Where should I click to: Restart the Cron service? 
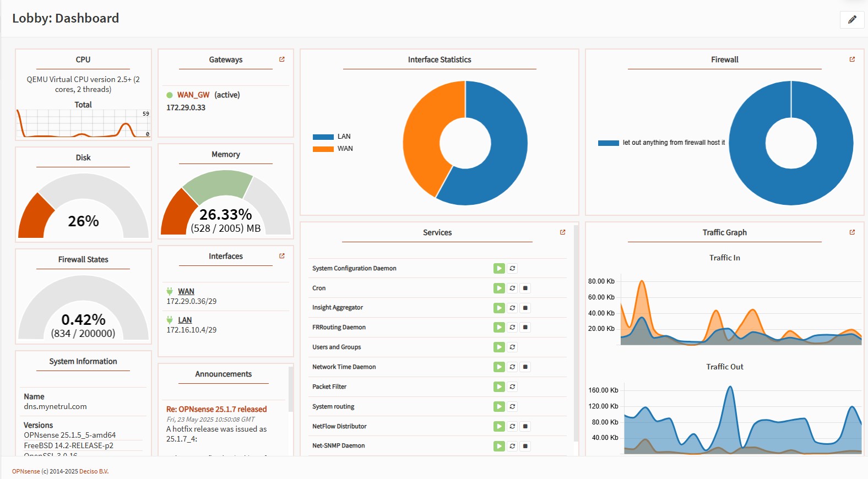tap(512, 288)
